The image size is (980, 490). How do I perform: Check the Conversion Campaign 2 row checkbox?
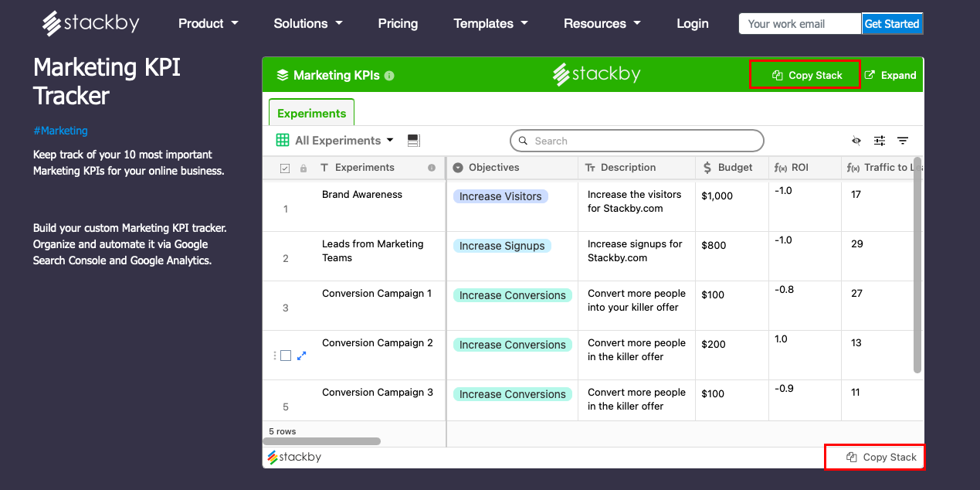[x=286, y=356]
